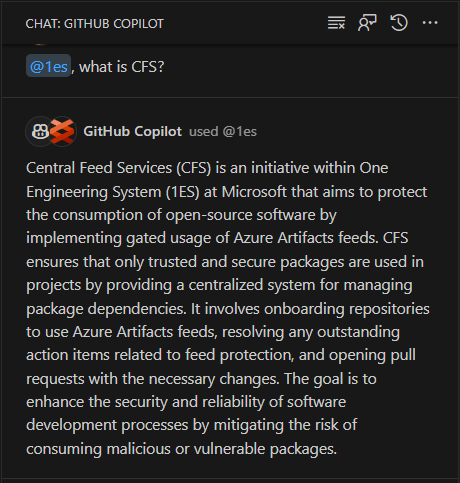Image resolution: width=460 pixels, height=483 pixels.
Task: Click "onboarding repositories" in the response
Action: coord(347,309)
